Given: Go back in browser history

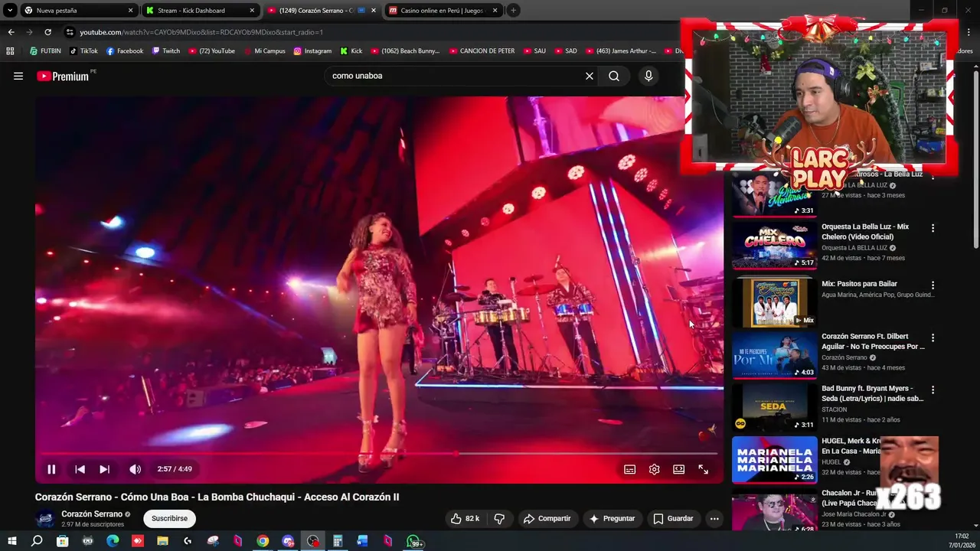Looking at the screenshot, I should [11, 32].
